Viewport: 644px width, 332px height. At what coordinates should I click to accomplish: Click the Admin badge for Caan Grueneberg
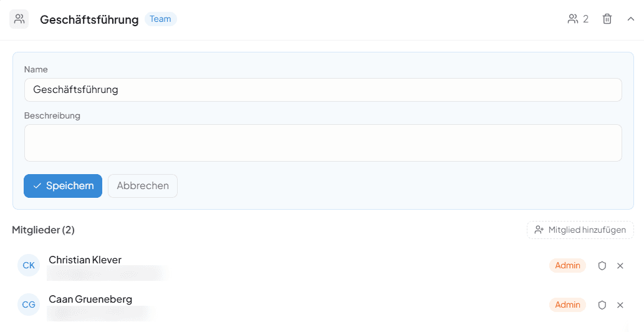(x=567, y=305)
